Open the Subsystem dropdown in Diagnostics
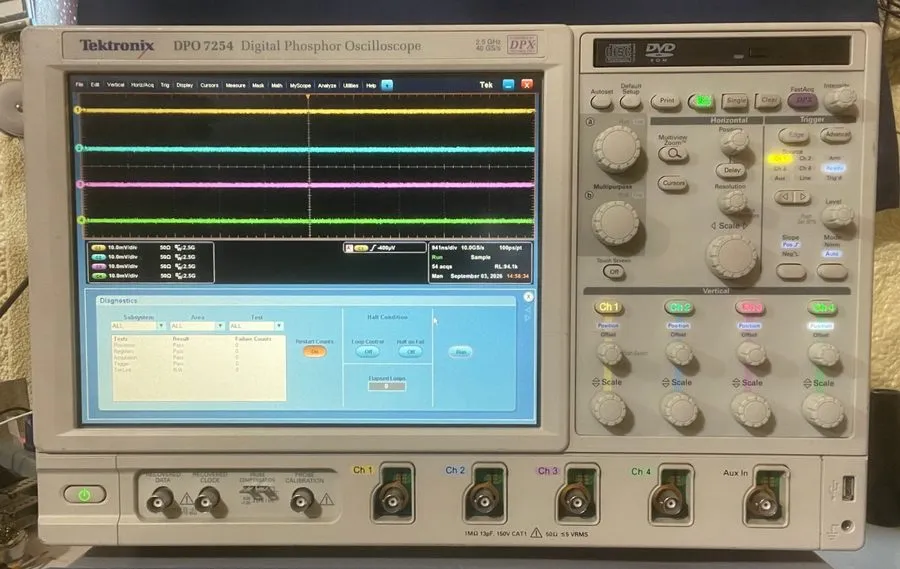This screenshot has height=569, width=900. pos(138,326)
